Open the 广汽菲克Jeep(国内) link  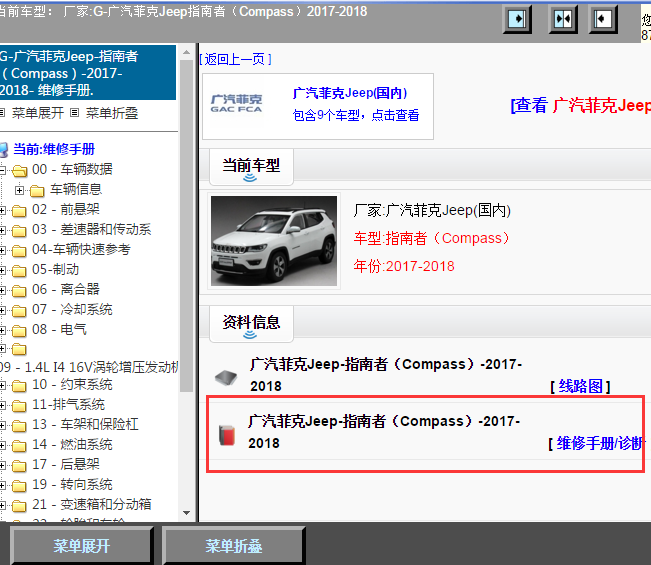(350, 93)
